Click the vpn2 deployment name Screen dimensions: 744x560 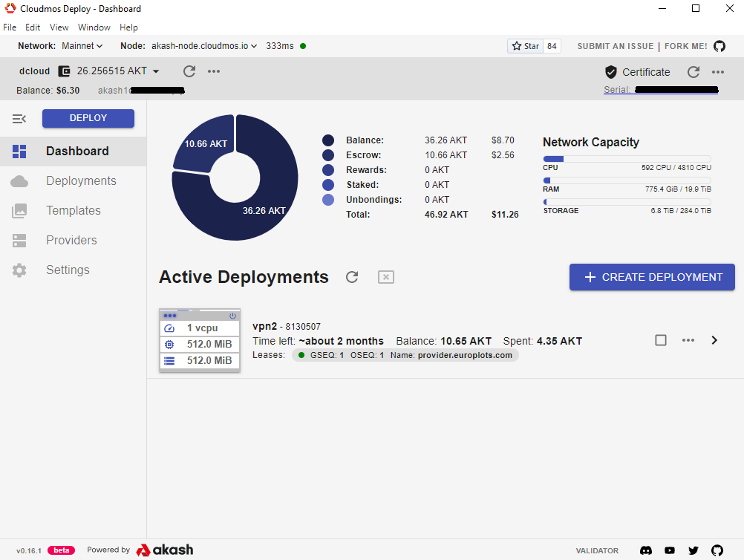[265, 326]
